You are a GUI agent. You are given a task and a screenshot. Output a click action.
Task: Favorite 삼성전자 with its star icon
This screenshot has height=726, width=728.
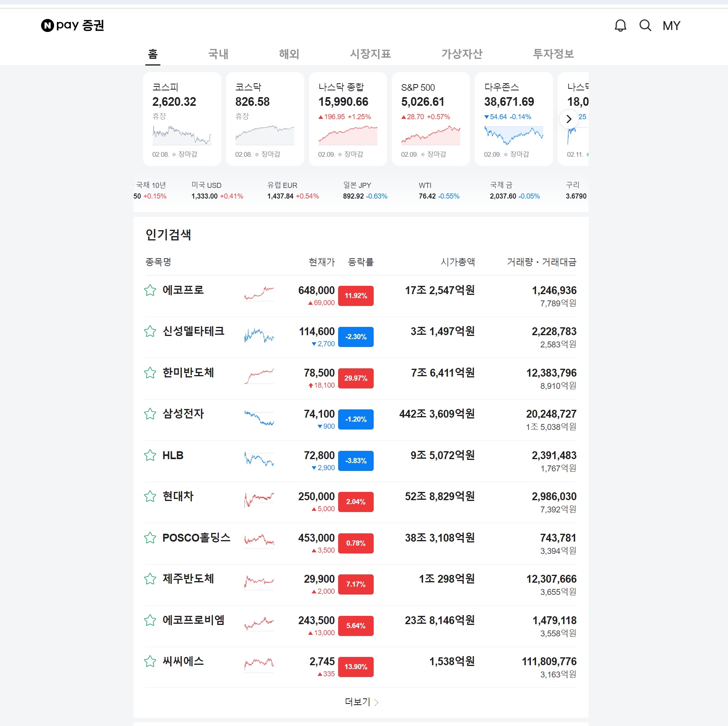tap(150, 414)
